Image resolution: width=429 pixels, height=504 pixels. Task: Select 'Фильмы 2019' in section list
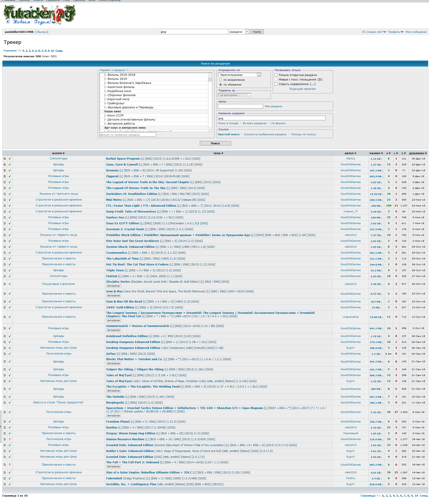pyautogui.click(x=154, y=79)
